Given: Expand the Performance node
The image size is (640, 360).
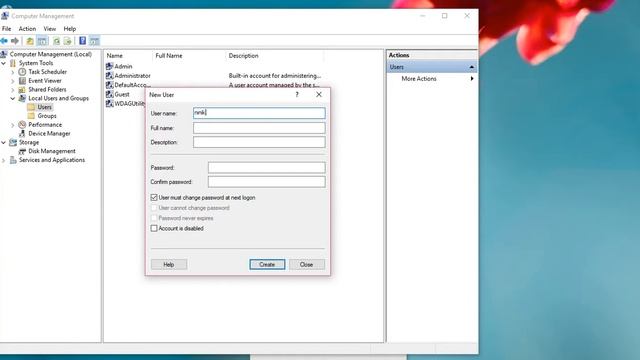Looking at the screenshot, I should point(13,125).
